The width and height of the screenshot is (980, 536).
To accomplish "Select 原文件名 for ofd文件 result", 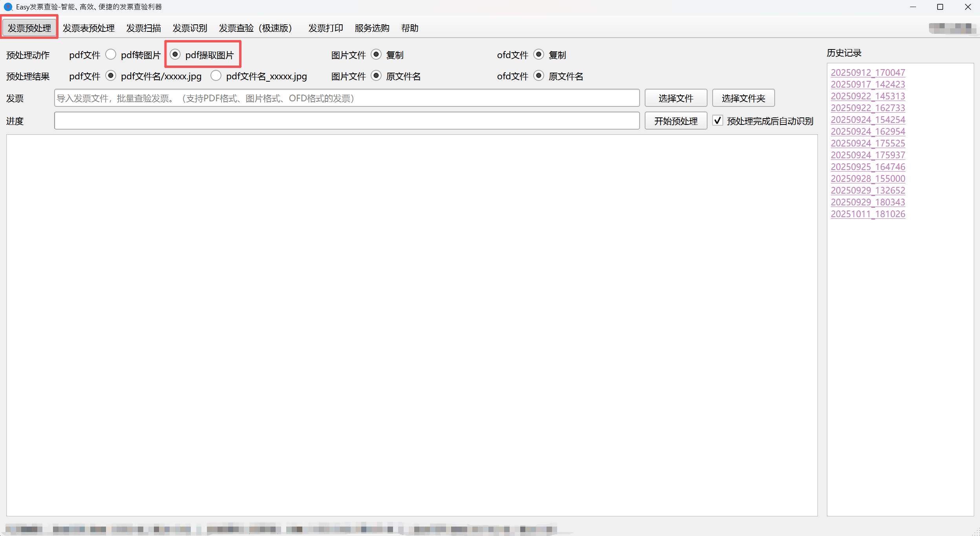I will coord(538,76).
